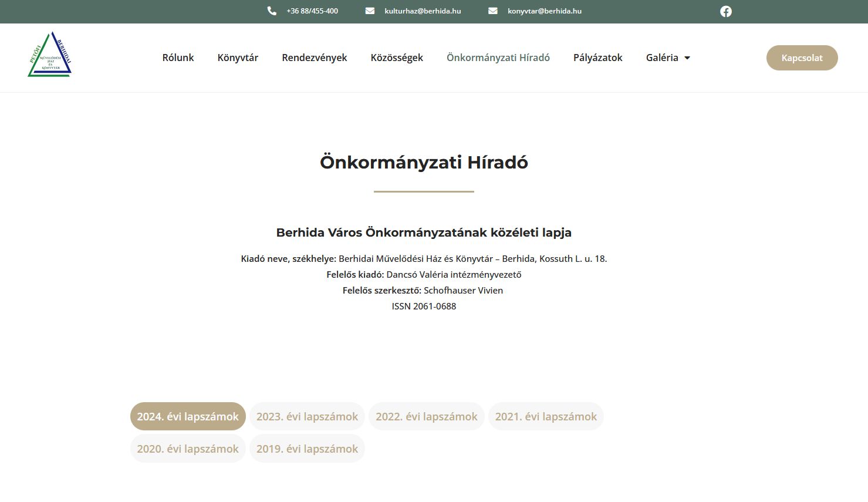Screen dimensions: 868x502
Task: Open the Önkormányzati Híradó menu item
Action: (x=498, y=58)
